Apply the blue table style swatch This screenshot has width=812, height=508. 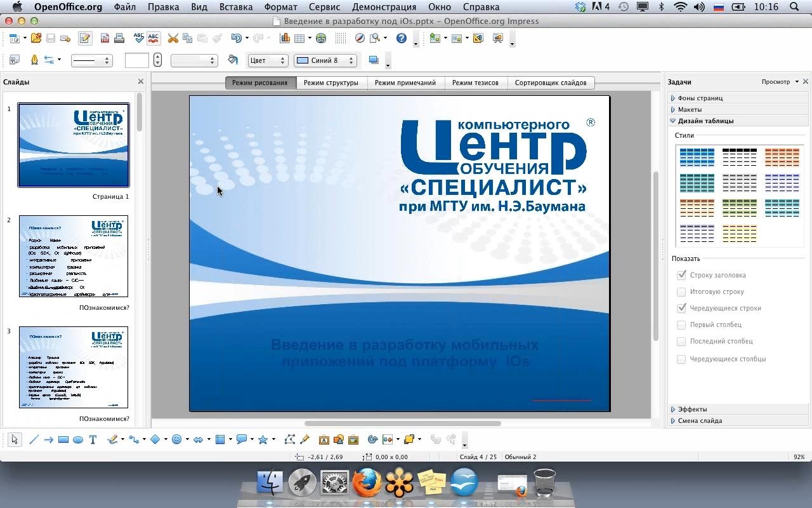(697, 157)
